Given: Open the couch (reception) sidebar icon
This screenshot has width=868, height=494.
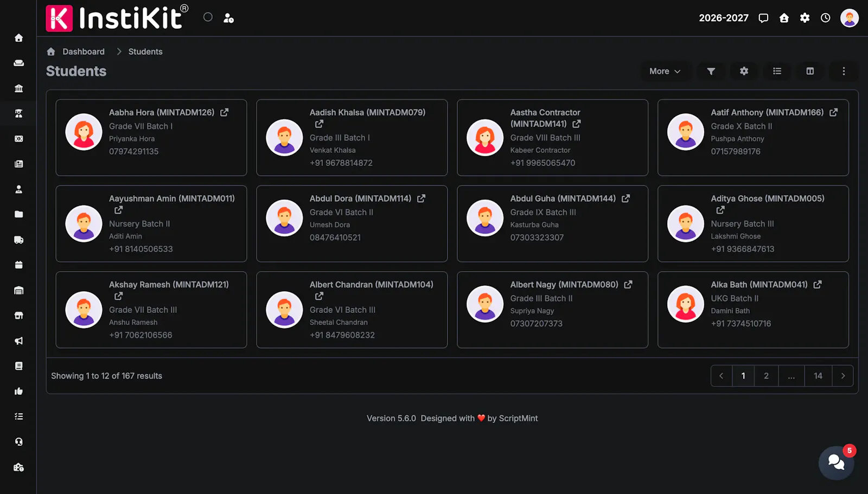Looking at the screenshot, I should (19, 63).
